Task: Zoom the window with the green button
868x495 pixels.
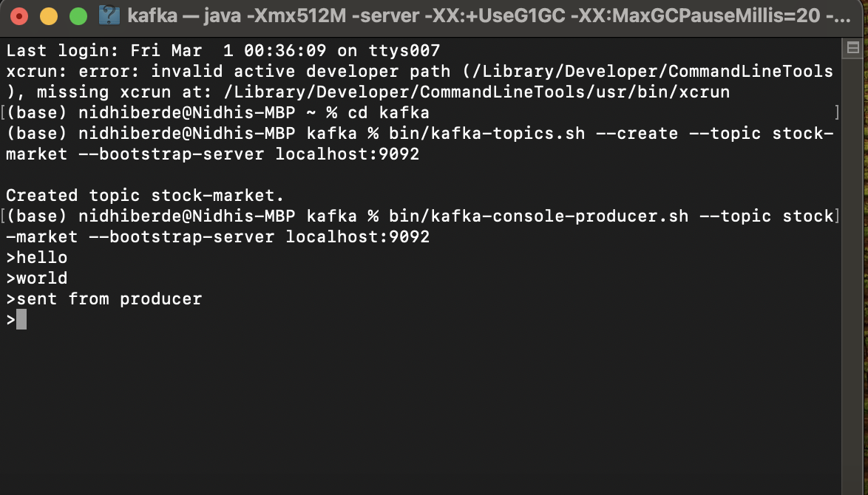Action: (78, 16)
